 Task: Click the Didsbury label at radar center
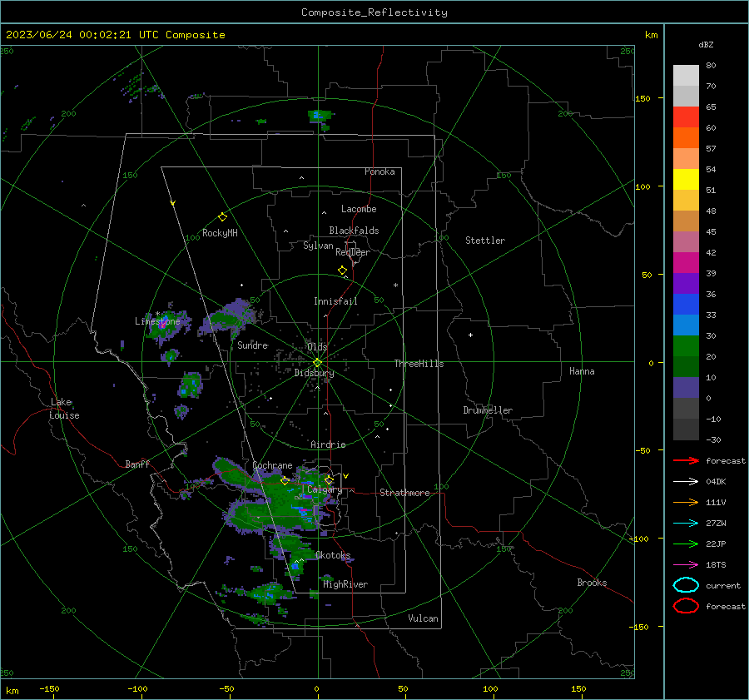(x=314, y=373)
